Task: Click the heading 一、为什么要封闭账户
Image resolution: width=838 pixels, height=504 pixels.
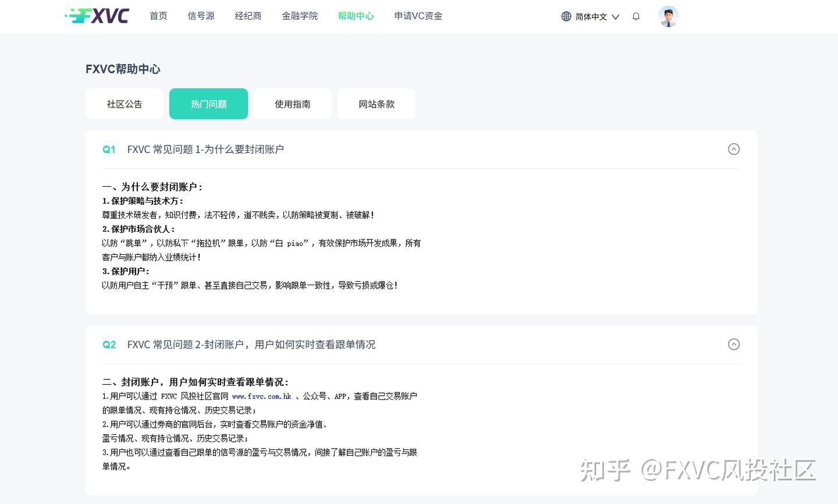Action: point(152,187)
